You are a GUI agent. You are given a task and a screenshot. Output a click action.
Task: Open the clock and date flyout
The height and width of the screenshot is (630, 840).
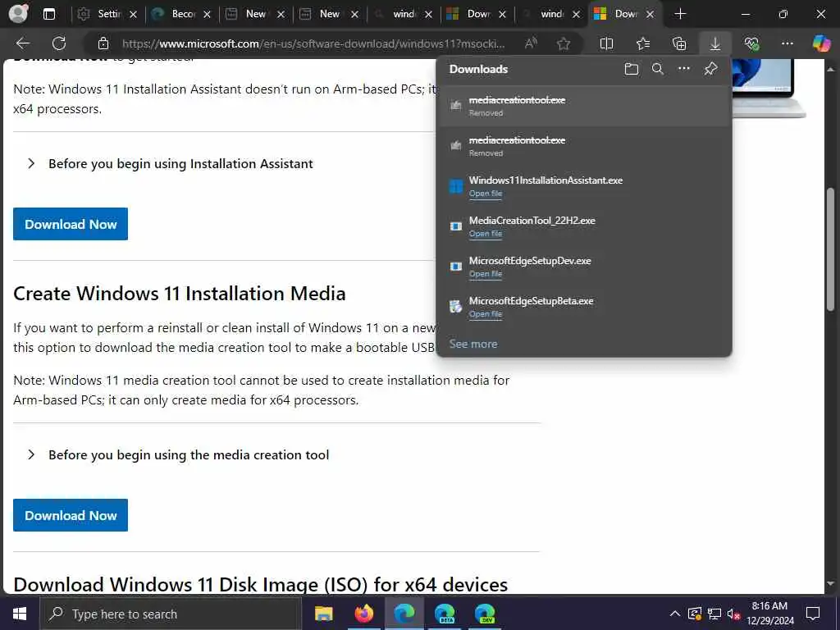tap(770, 614)
